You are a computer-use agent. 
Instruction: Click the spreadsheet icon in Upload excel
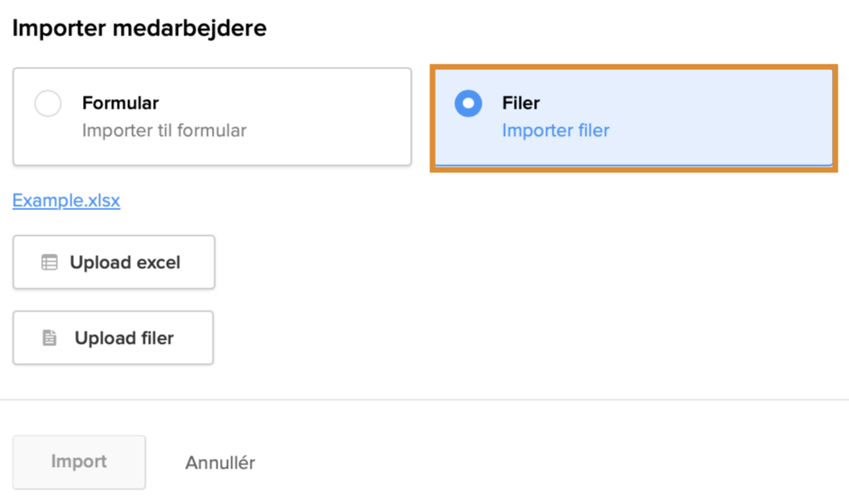(49, 262)
